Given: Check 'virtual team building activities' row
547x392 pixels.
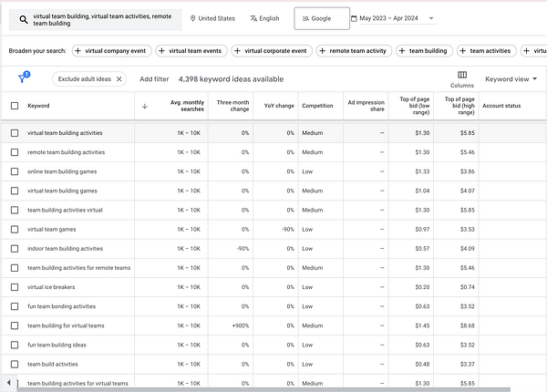Looking at the screenshot, I should point(14,133).
